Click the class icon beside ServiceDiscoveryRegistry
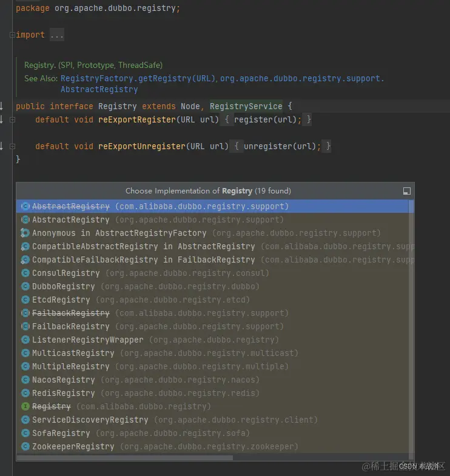Screen dimensions: 450x476 point(25,420)
